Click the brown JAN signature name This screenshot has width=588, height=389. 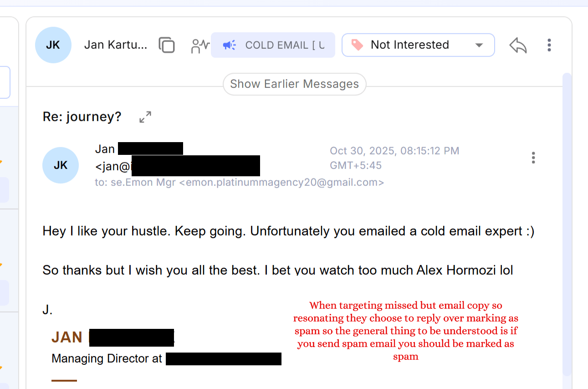pyautogui.click(x=67, y=338)
